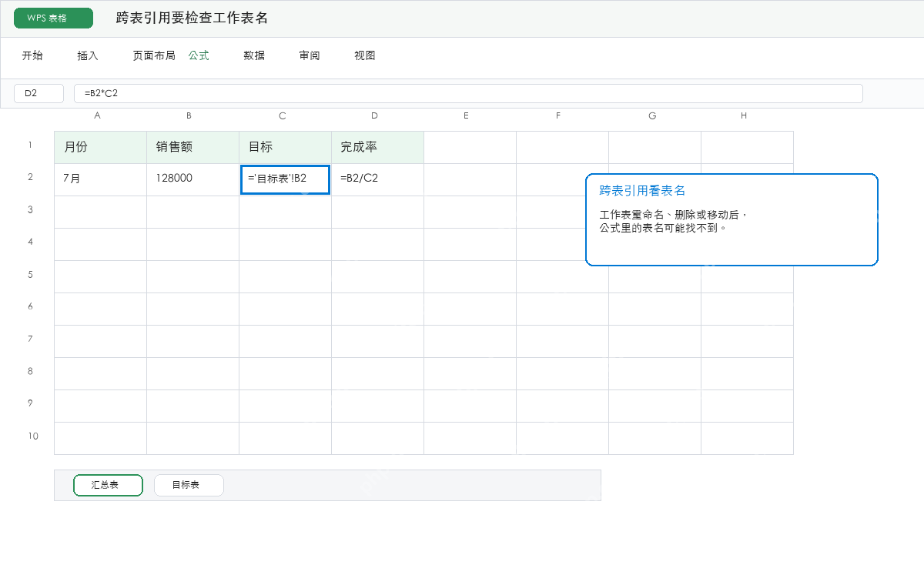Viewport: 924px width, 585px height.
Task: Switch to the 汇总表 sheet tab
Action: (x=108, y=486)
